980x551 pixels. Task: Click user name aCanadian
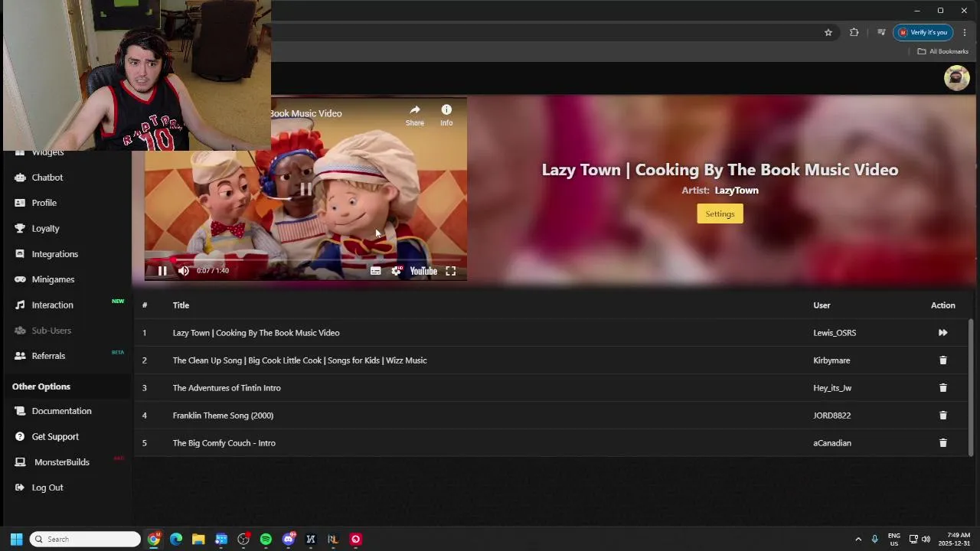[x=832, y=443]
